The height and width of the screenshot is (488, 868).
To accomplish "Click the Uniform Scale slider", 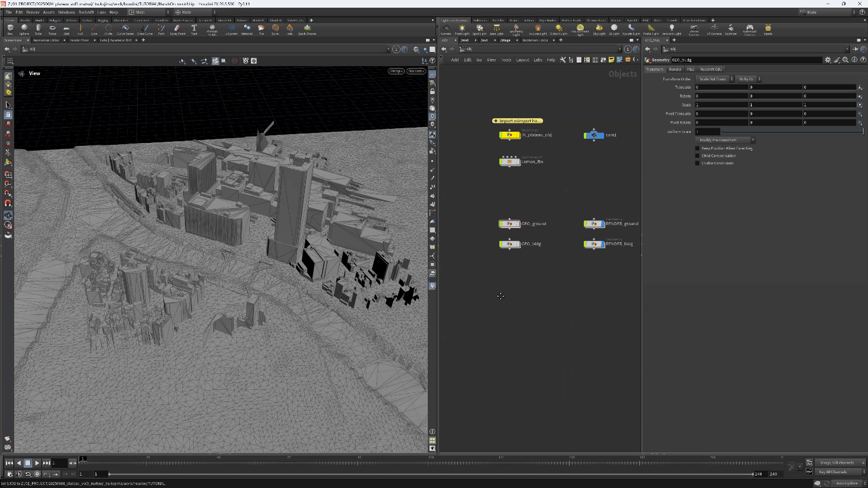I will tap(792, 131).
